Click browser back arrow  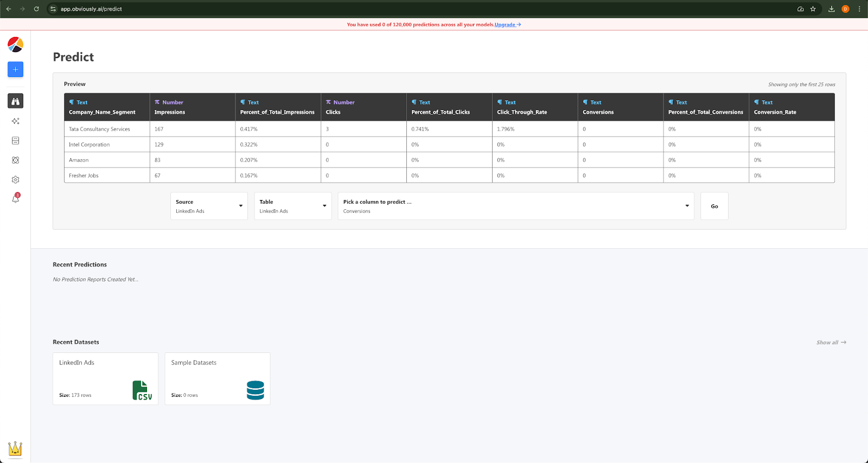click(x=9, y=9)
